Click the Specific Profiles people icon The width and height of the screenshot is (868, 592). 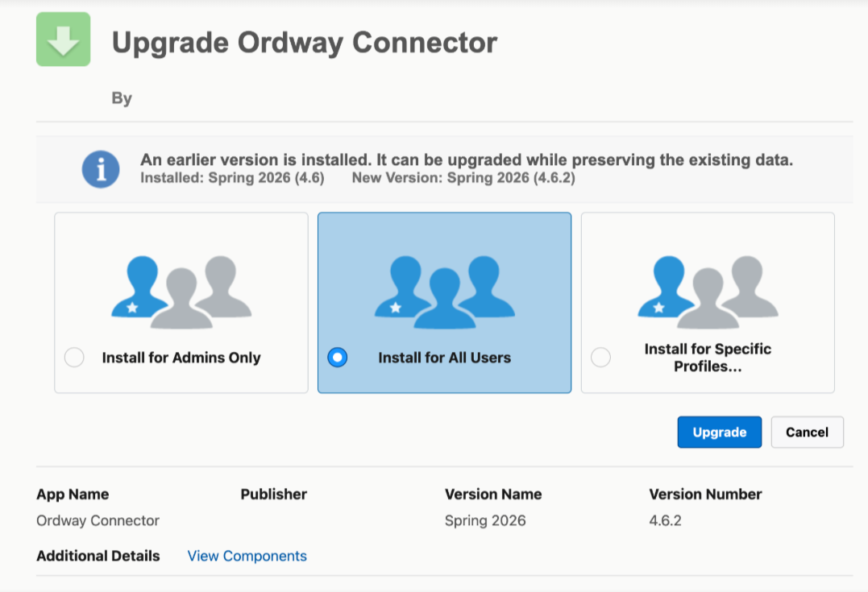[x=708, y=292]
